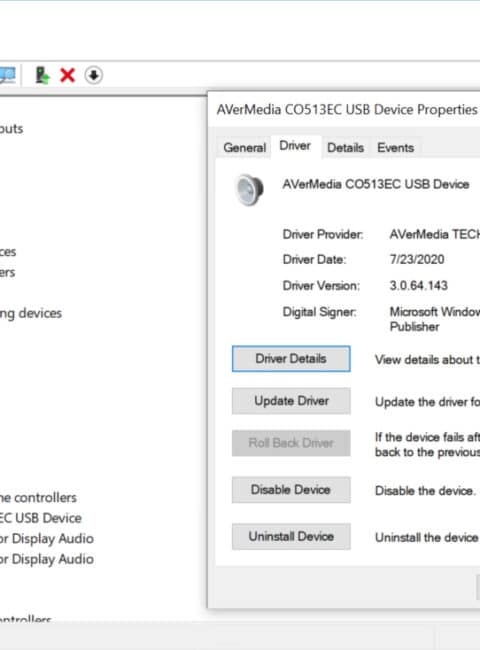Click the Update device driver toolbar icon
The width and height of the screenshot is (480, 650).
(42, 75)
